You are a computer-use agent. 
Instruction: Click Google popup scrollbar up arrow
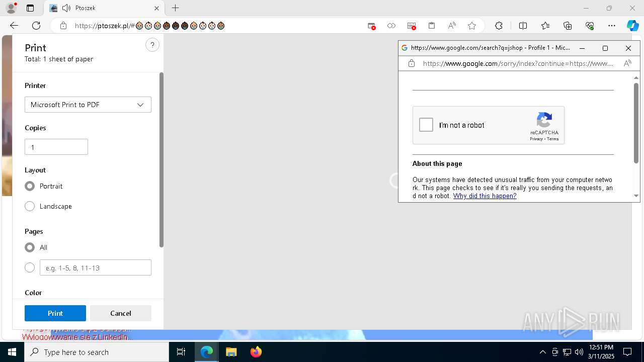point(636,77)
